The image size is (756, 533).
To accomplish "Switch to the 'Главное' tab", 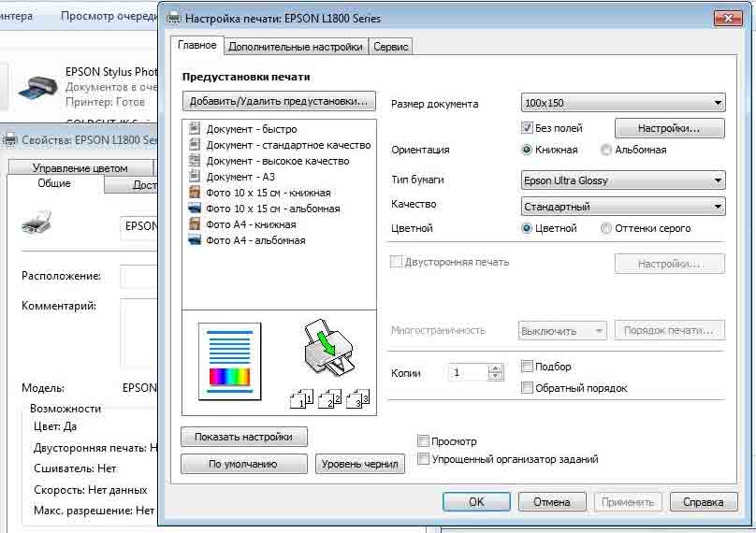I will point(196,45).
